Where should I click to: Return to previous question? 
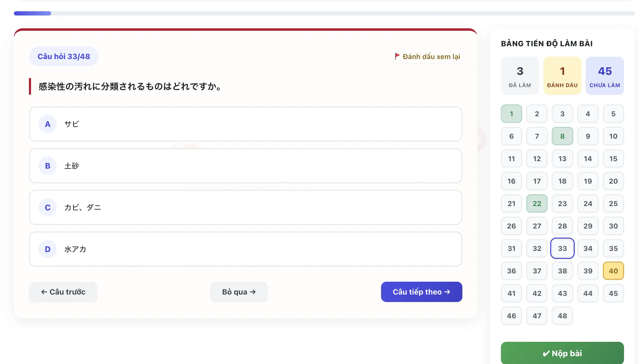(63, 292)
